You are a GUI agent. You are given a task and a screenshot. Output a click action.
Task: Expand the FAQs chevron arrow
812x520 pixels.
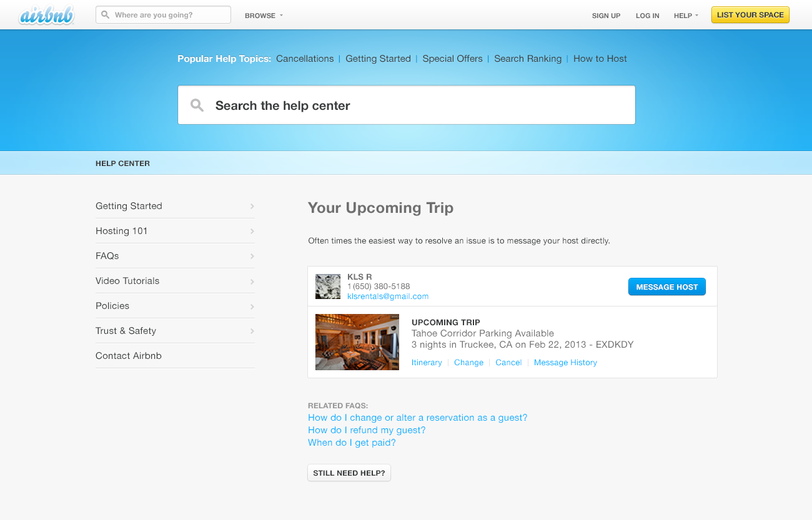252,256
